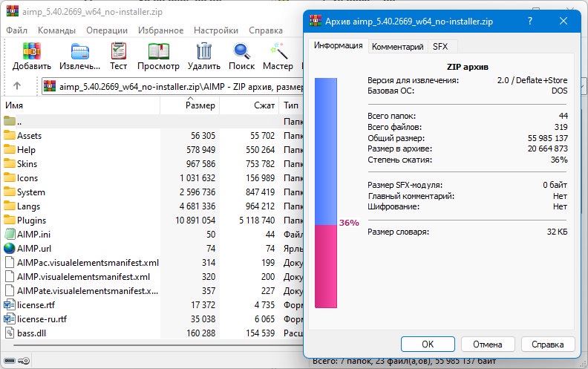Select the Assets folder icon
588x369 pixels.
(x=10, y=135)
